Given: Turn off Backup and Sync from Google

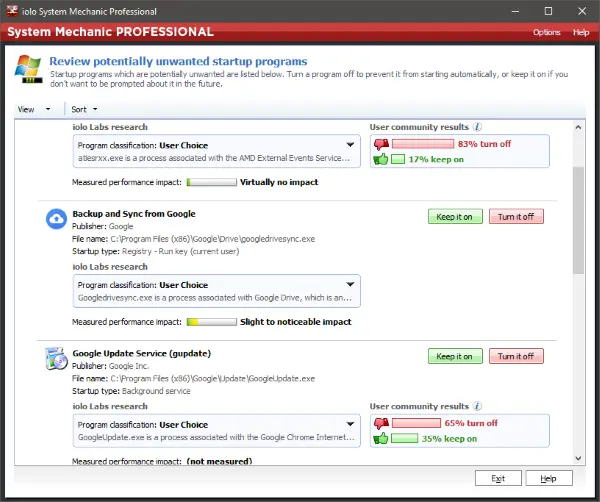Looking at the screenshot, I should pyautogui.click(x=516, y=217).
